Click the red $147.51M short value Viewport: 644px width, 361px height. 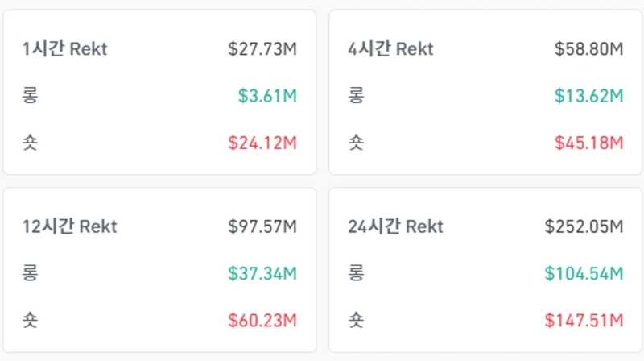point(584,322)
